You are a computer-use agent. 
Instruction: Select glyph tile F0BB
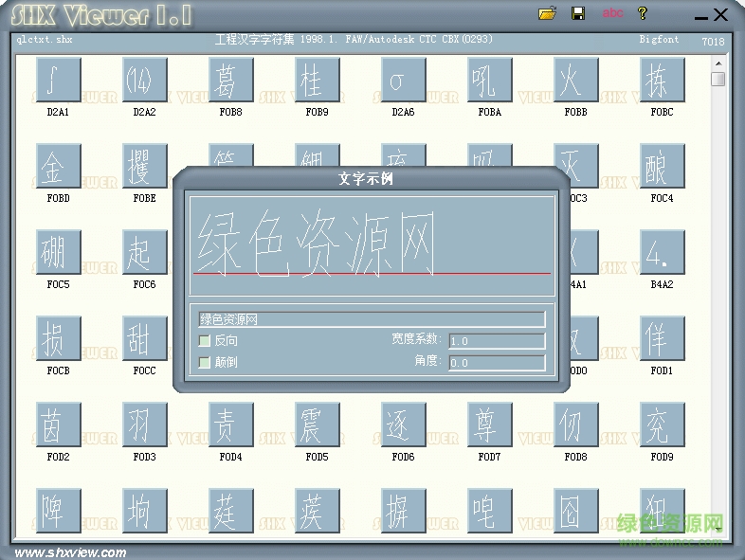576,80
